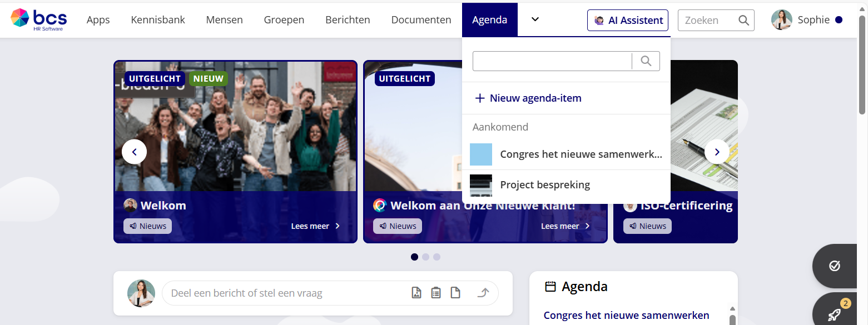
Task: Open the Agenda widget heading
Action: (584, 287)
